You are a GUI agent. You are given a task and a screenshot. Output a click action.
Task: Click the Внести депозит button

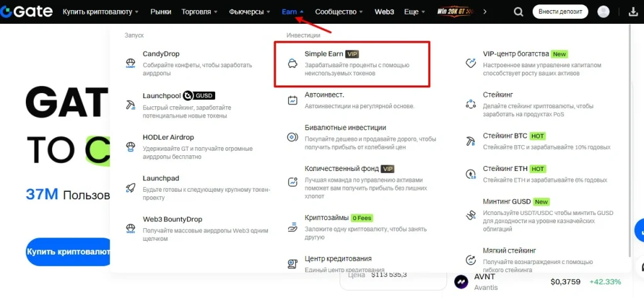pos(560,12)
